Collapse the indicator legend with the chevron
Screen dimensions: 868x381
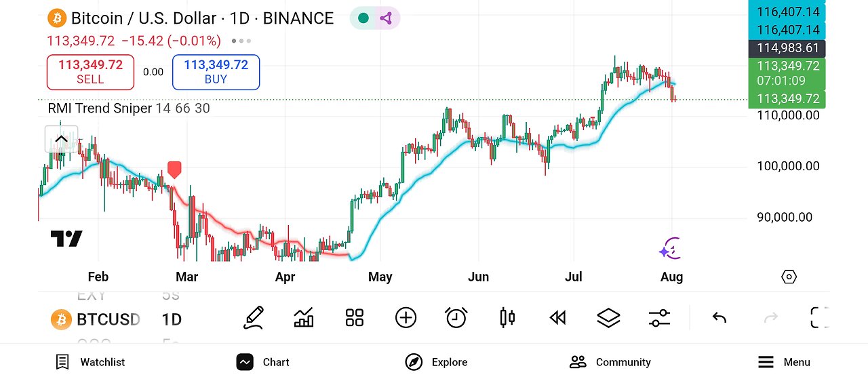pyautogui.click(x=61, y=140)
